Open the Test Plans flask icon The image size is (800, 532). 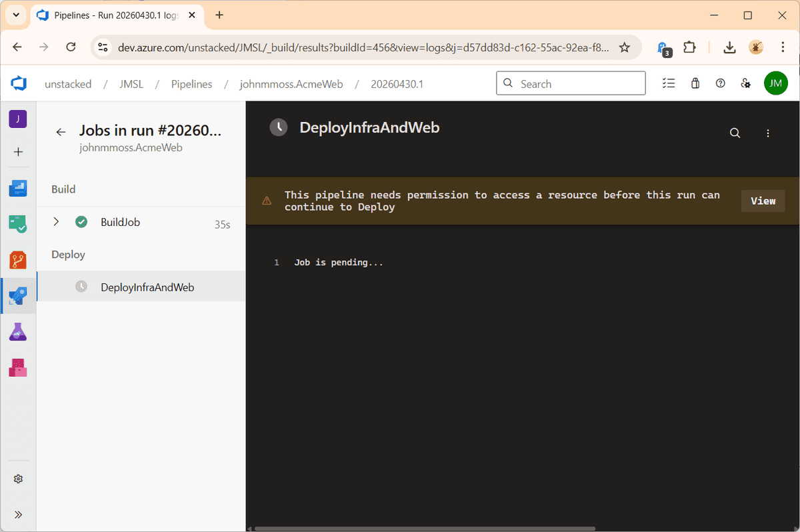[x=18, y=331]
